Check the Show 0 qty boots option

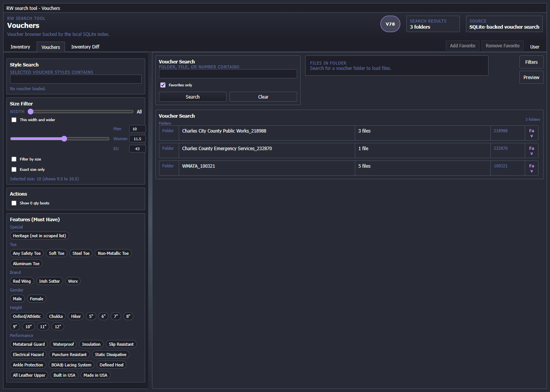[14, 203]
